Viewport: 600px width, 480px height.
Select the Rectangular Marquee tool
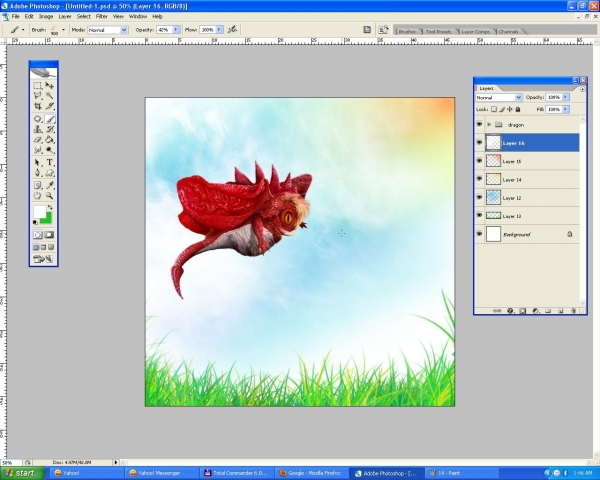(38, 85)
